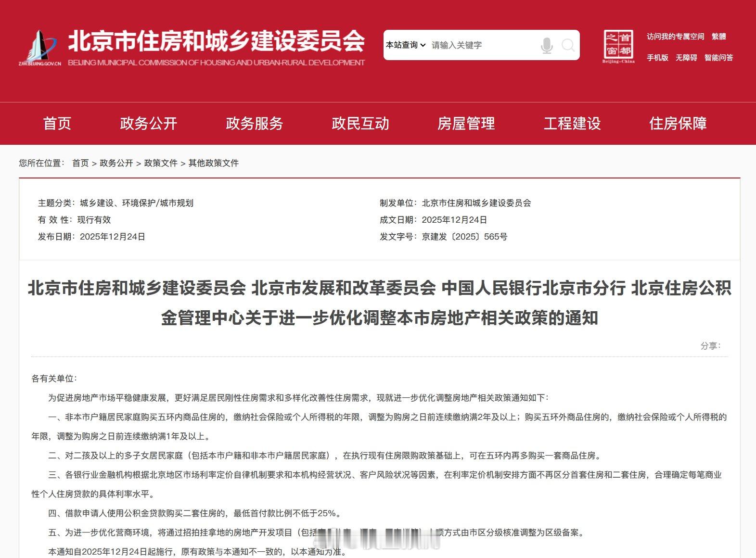
Task: Open the 智能问答 smart Q&A link
Action: (x=719, y=58)
